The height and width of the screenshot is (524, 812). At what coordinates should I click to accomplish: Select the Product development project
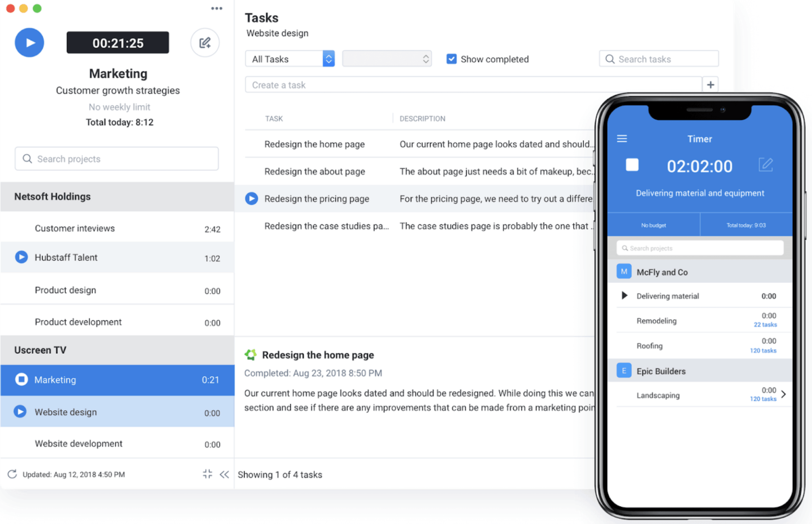pyautogui.click(x=117, y=322)
